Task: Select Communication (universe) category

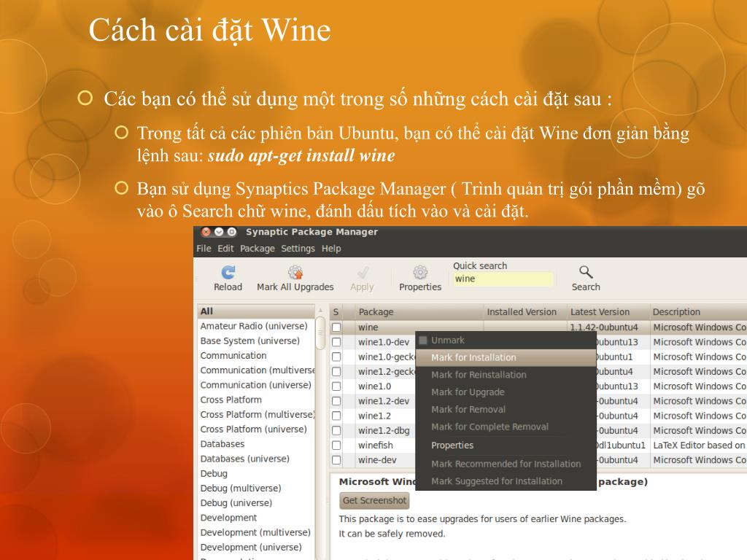Action: tap(256, 385)
